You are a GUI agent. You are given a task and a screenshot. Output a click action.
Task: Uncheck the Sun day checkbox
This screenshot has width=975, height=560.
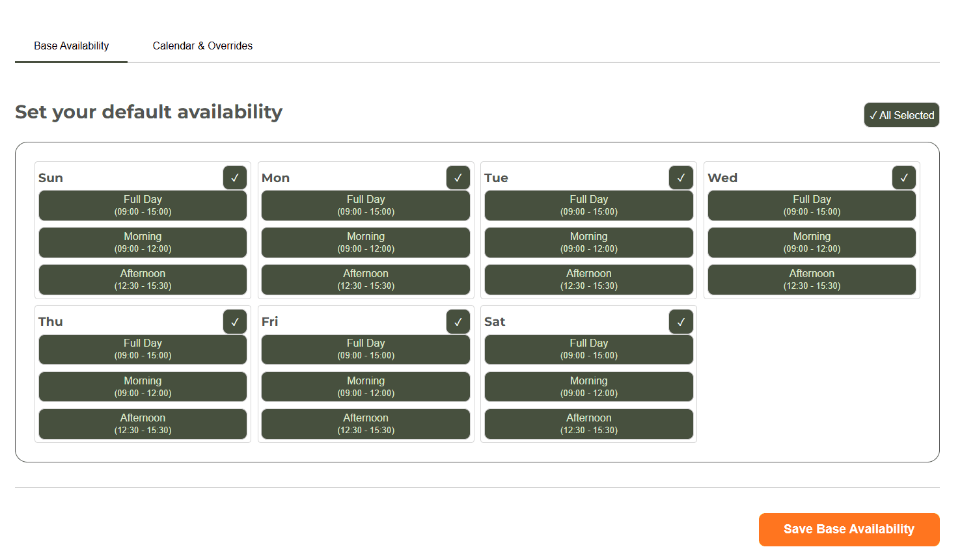click(x=235, y=178)
